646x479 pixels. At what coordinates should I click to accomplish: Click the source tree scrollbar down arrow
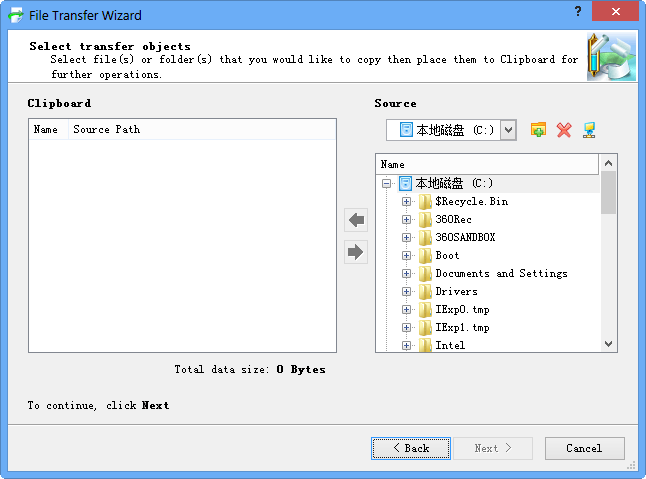click(x=609, y=343)
